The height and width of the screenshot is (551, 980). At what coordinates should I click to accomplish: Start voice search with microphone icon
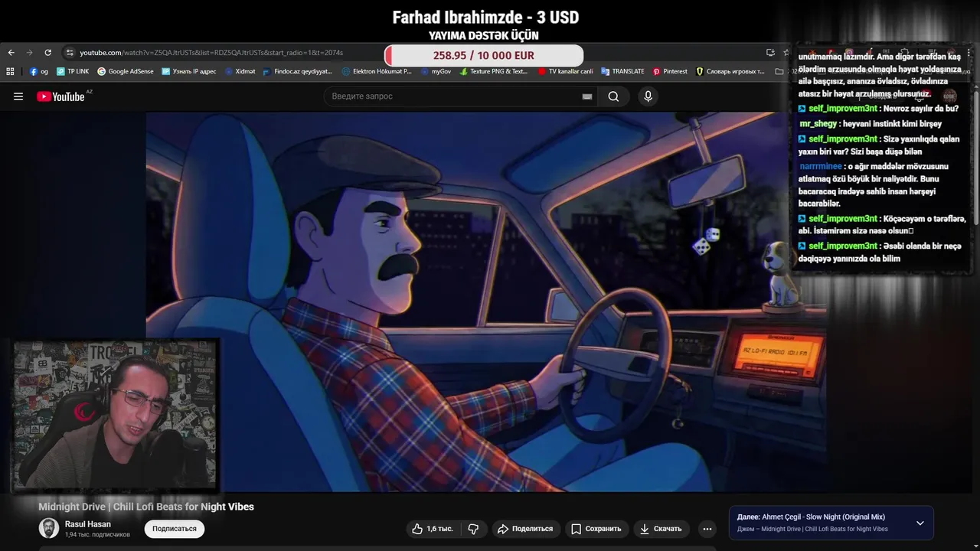pyautogui.click(x=648, y=96)
